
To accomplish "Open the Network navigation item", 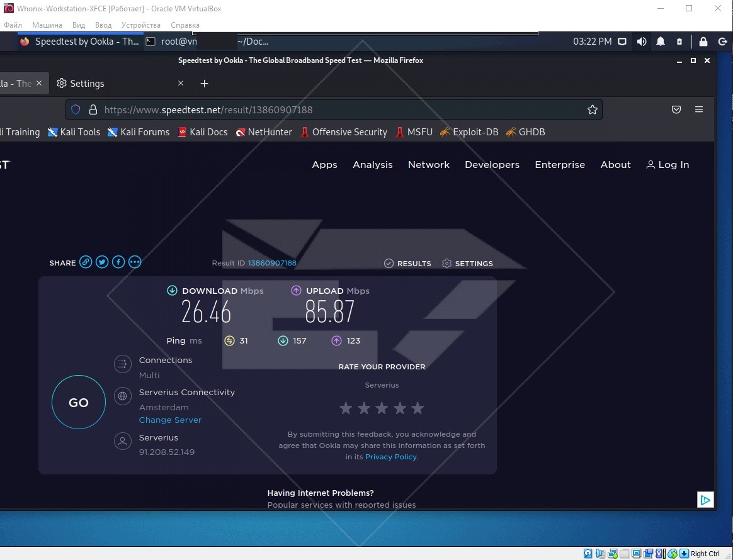I will coord(429,165).
